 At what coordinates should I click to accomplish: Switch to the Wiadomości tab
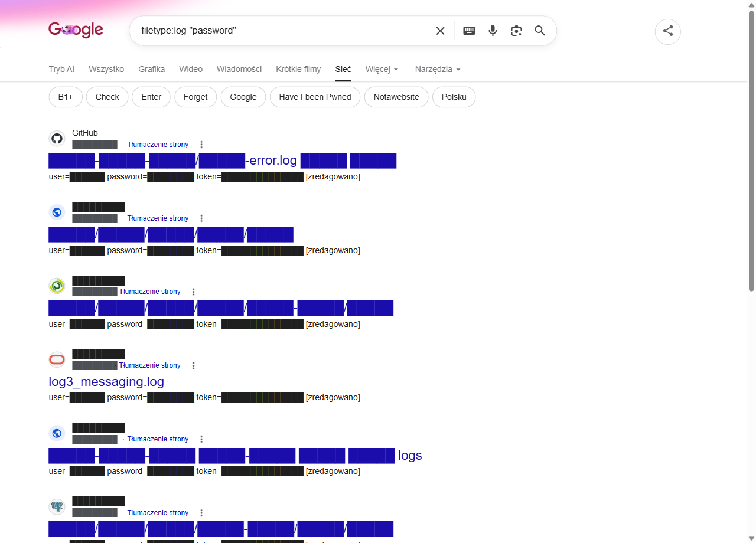(239, 69)
